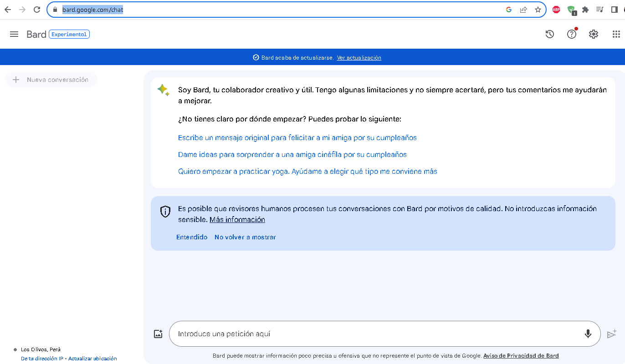Click the Google icon in address bar
Image resolution: width=625 pixels, height=364 pixels.
click(509, 10)
